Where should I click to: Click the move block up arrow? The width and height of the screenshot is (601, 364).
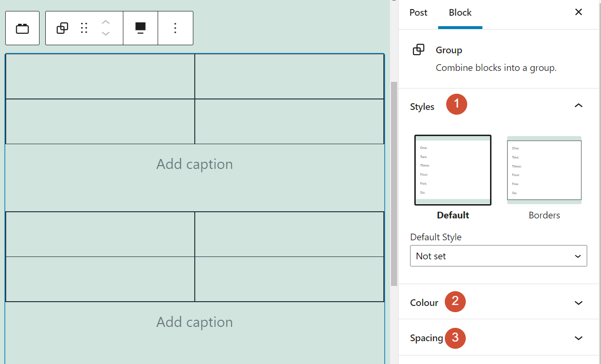105,22
